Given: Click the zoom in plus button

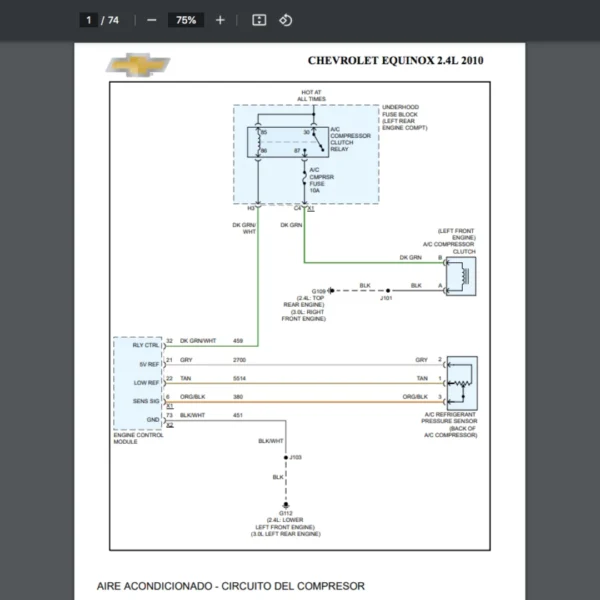Looking at the screenshot, I should pos(220,20).
